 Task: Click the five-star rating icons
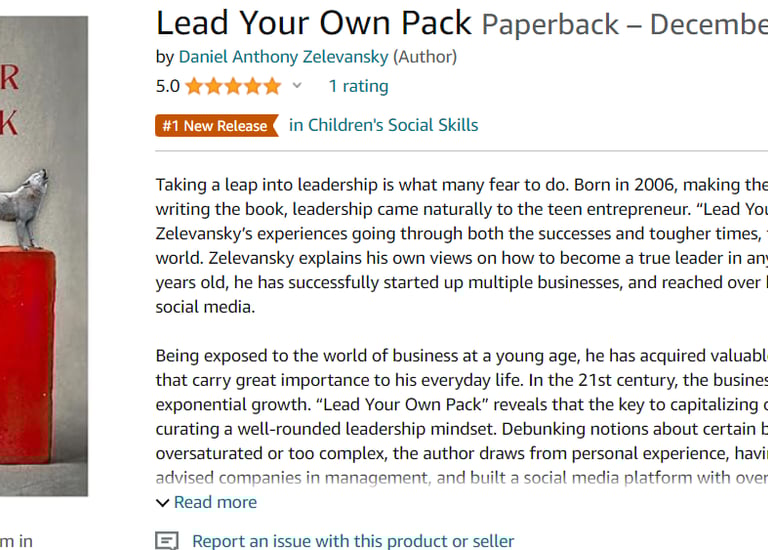click(233, 86)
